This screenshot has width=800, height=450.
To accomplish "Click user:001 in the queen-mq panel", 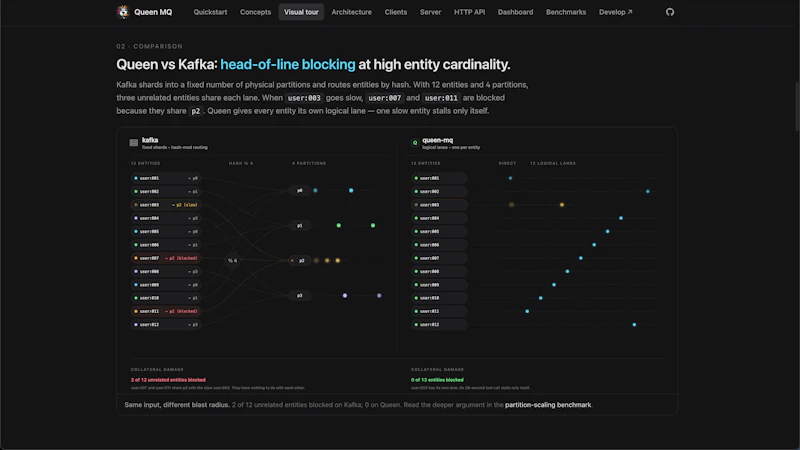I will (x=439, y=178).
